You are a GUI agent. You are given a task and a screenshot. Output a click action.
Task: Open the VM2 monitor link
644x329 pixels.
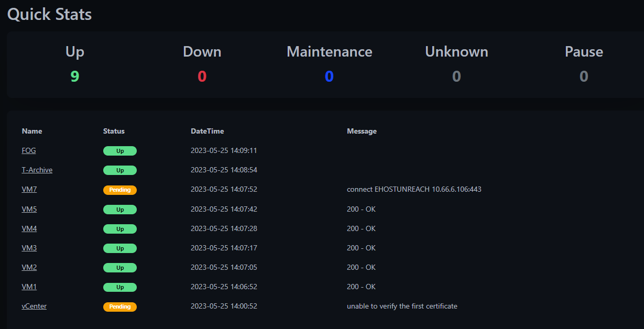point(29,268)
